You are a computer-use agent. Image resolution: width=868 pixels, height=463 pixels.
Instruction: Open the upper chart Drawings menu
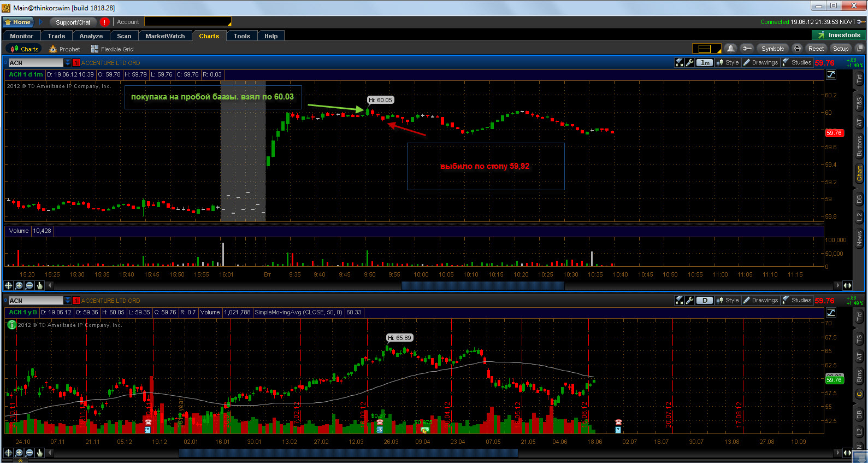(x=760, y=63)
